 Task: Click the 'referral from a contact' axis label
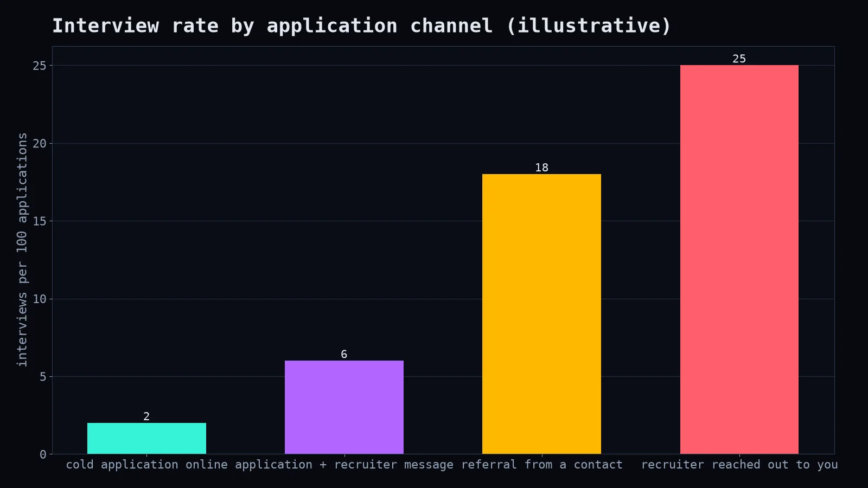pyautogui.click(x=541, y=465)
